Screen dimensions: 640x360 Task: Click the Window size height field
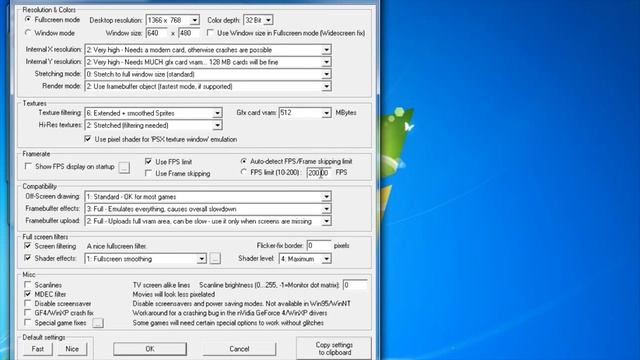[189, 33]
